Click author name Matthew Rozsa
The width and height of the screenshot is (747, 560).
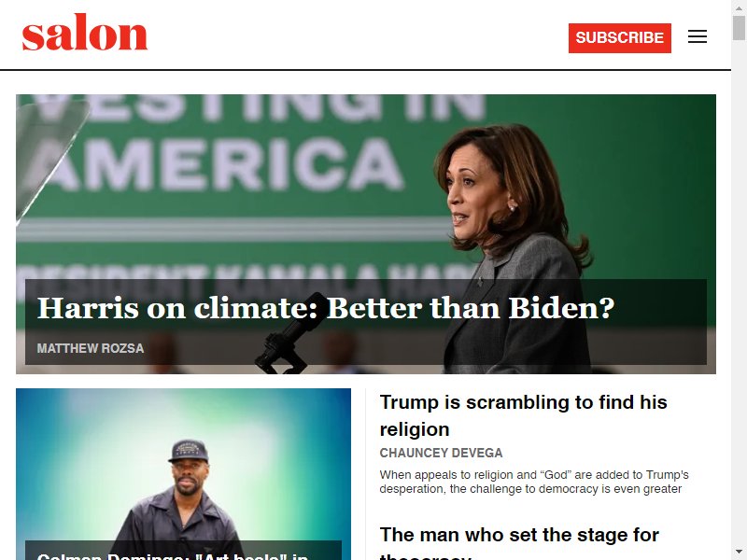coord(91,348)
